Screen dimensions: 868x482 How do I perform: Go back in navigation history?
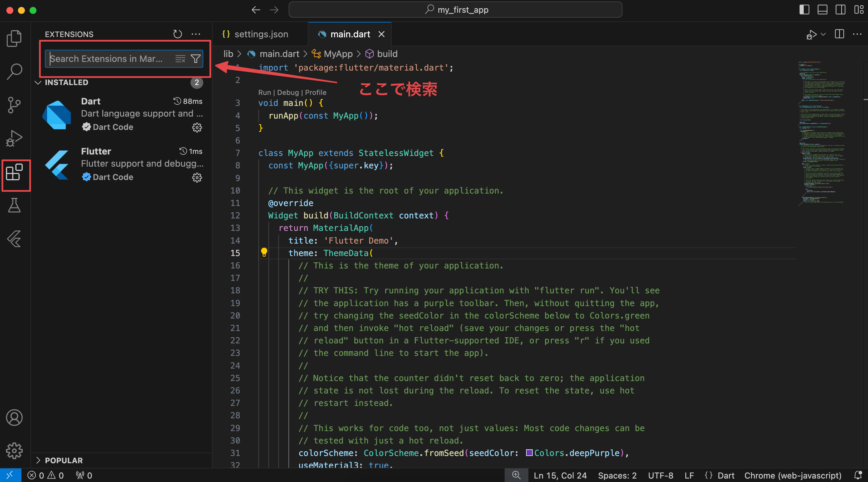click(256, 10)
